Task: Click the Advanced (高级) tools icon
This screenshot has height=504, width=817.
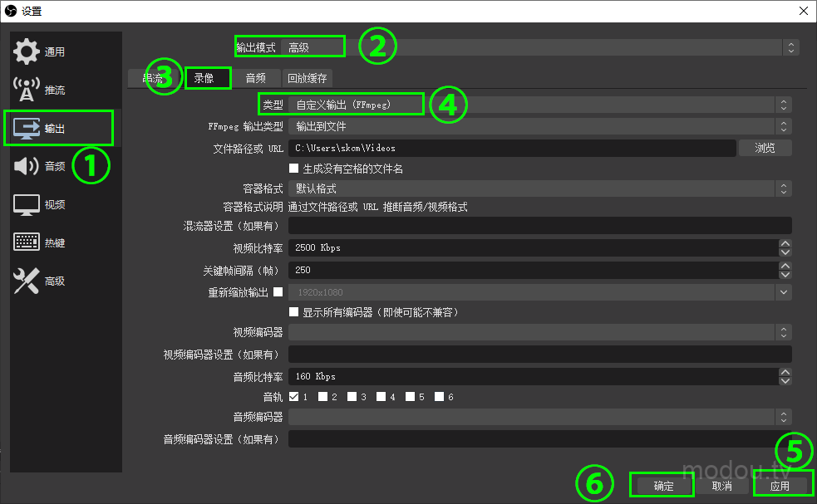Action: click(27, 281)
